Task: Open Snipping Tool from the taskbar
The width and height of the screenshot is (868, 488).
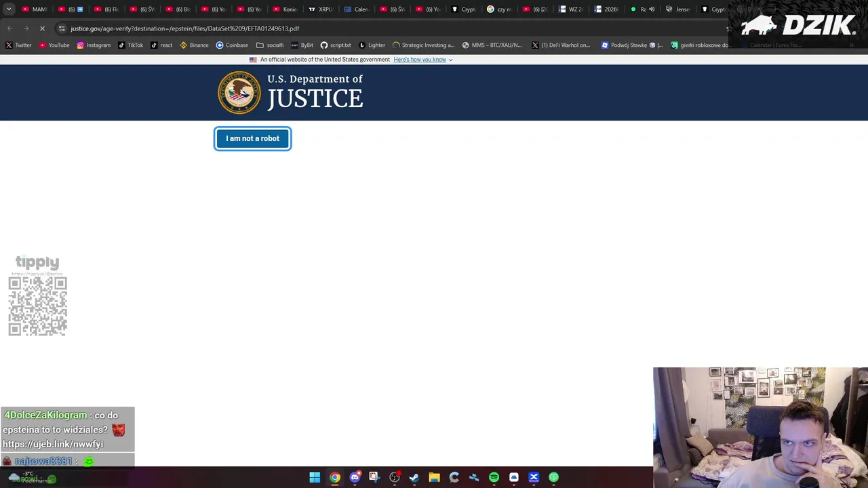Action: tap(374, 477)
